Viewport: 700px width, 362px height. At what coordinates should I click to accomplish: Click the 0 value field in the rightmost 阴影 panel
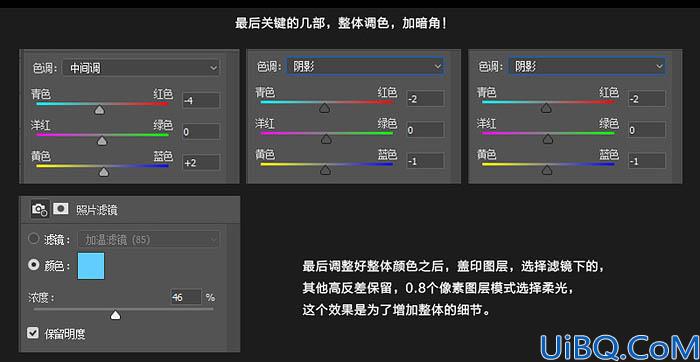click(x=647, y=130)
